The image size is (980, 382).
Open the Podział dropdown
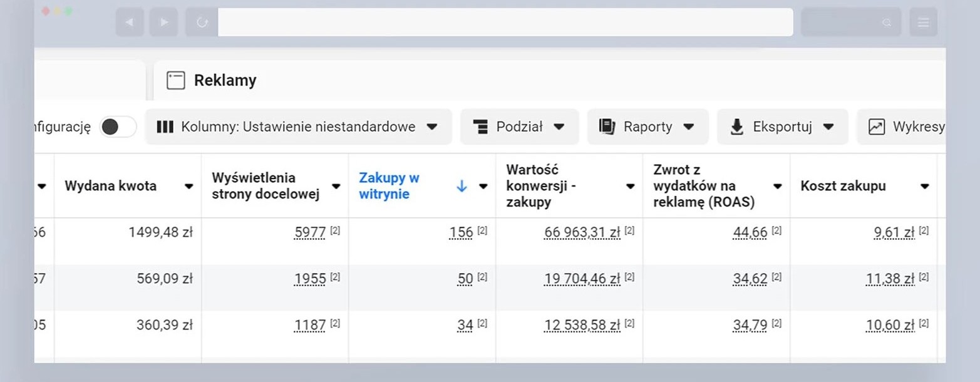pyautogui.click(x=519, y=126)
